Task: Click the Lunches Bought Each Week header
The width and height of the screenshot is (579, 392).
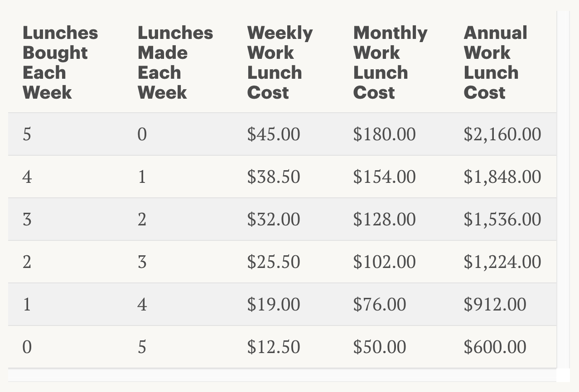Action: pos(60,62)
